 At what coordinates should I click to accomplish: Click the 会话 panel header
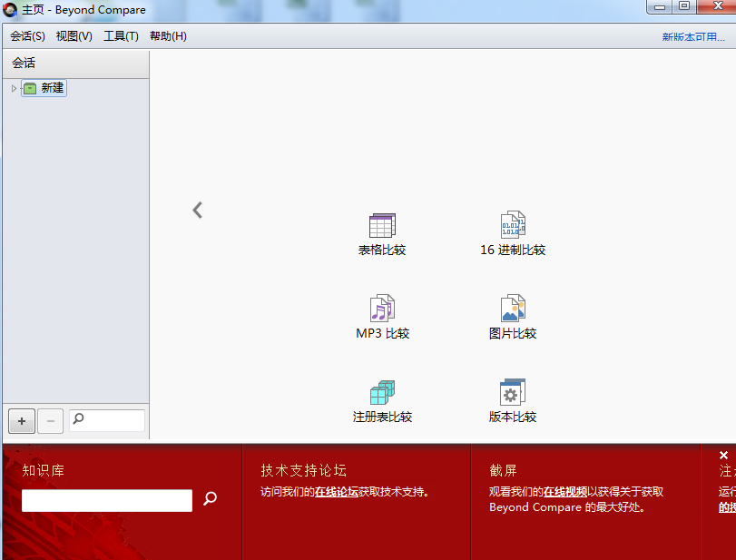coord(76,63)
